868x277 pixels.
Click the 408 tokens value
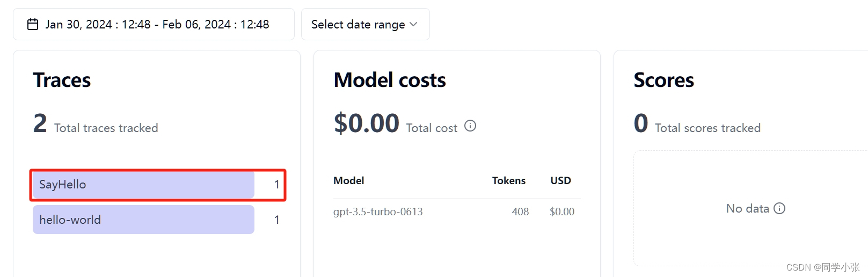520,212
